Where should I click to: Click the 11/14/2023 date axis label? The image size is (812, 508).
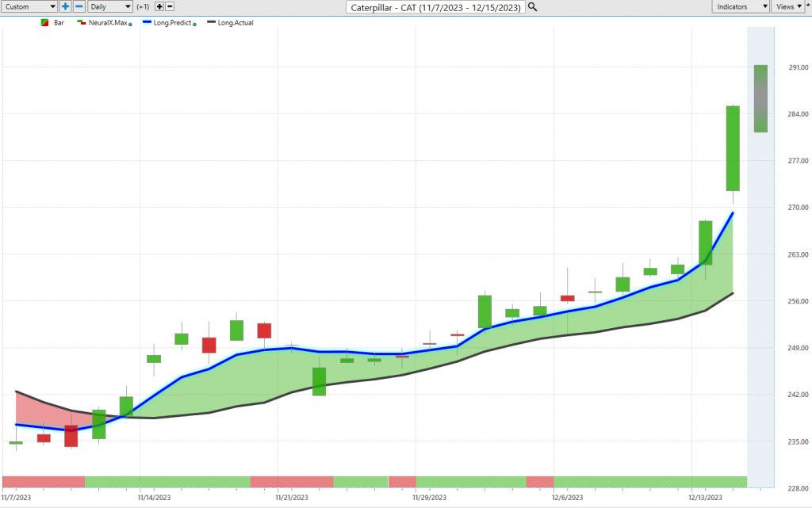point(154,498)
